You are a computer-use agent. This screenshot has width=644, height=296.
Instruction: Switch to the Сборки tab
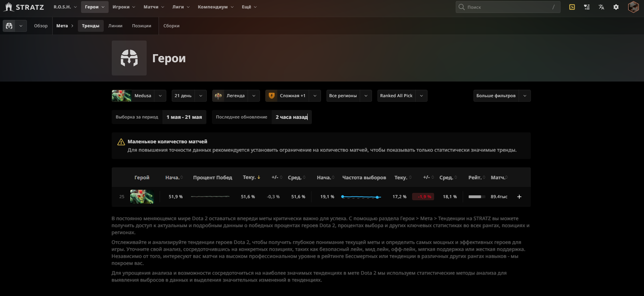(x=171, y=26)
